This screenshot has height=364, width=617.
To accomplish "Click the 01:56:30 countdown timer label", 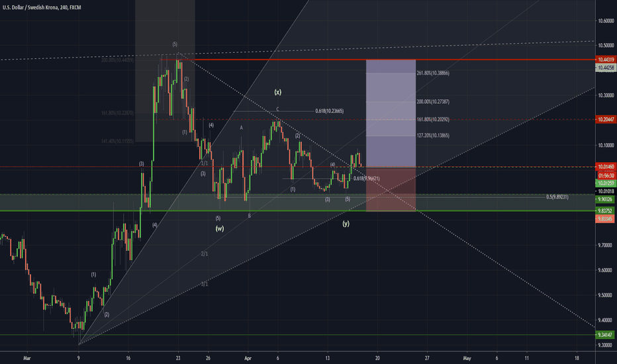I will coord(606,175).
